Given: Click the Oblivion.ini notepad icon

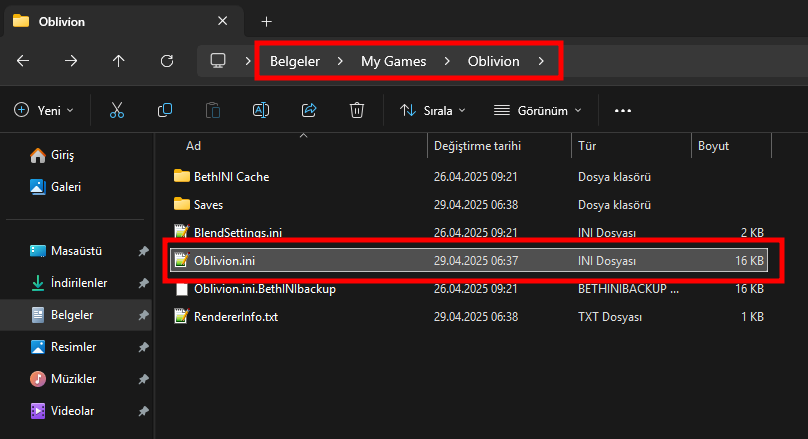Looking at the screenshot, I should [181, 260].
